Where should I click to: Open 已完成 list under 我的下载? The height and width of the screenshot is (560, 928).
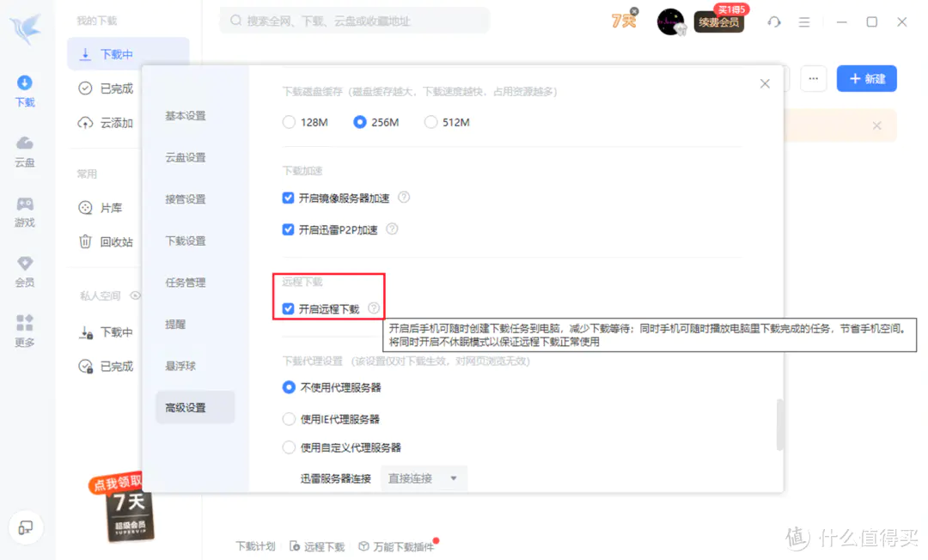pyautogui.click(x=107, y=88)
